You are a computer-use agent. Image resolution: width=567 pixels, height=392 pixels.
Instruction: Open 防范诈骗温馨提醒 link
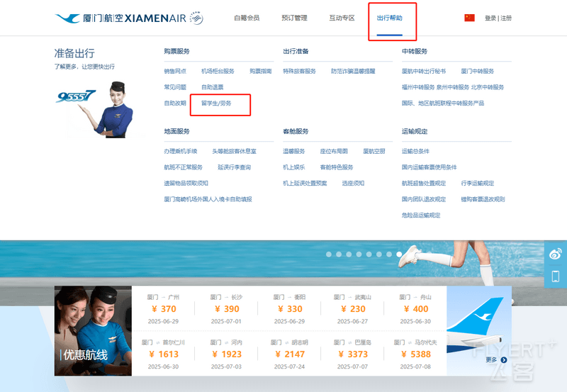click(353, 71)
